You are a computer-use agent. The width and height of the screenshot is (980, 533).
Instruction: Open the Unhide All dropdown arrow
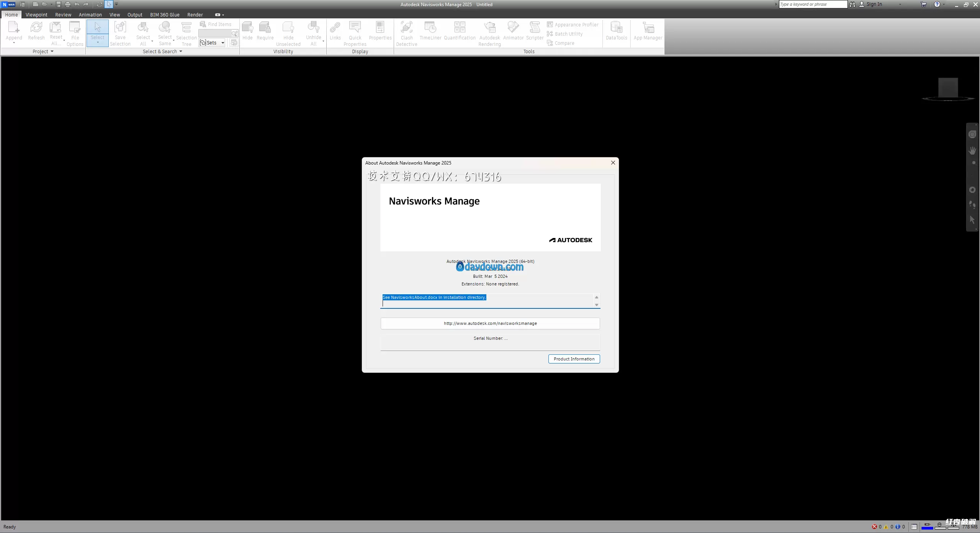click(323, 41)
